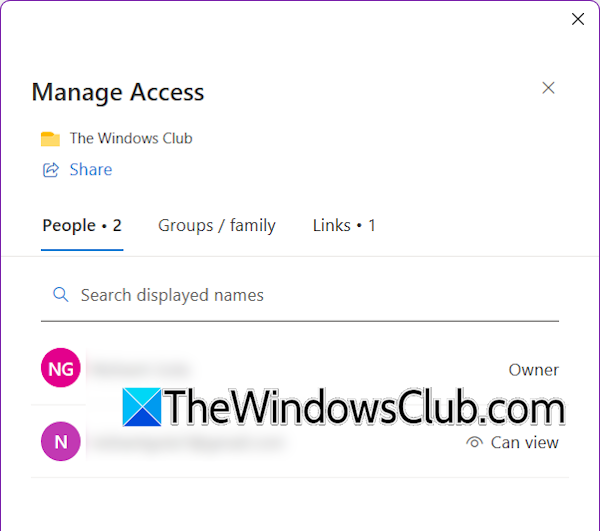This screenshot has width=600, height=531.
Task: Open the Can view permission dropdown
Action: [x=512, y=442]
